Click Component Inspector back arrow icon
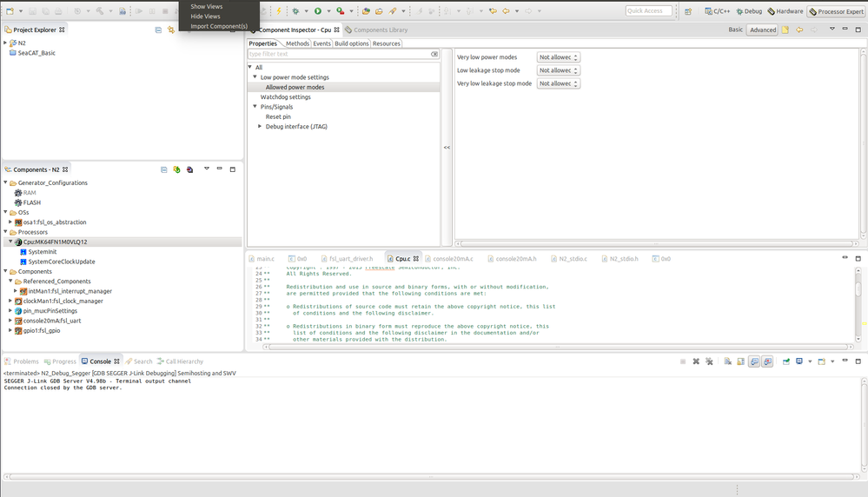The image size is (868, 497). [x=799, y=30]
